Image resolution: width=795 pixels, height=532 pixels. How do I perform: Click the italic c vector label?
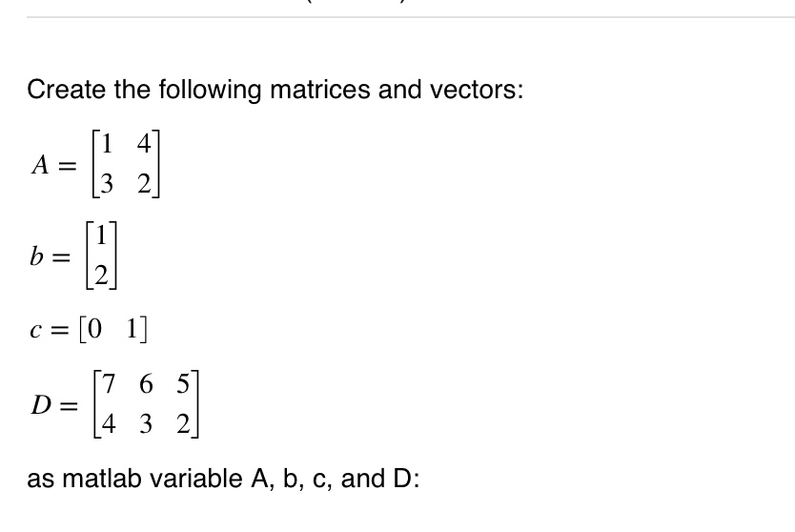(35, 331)
